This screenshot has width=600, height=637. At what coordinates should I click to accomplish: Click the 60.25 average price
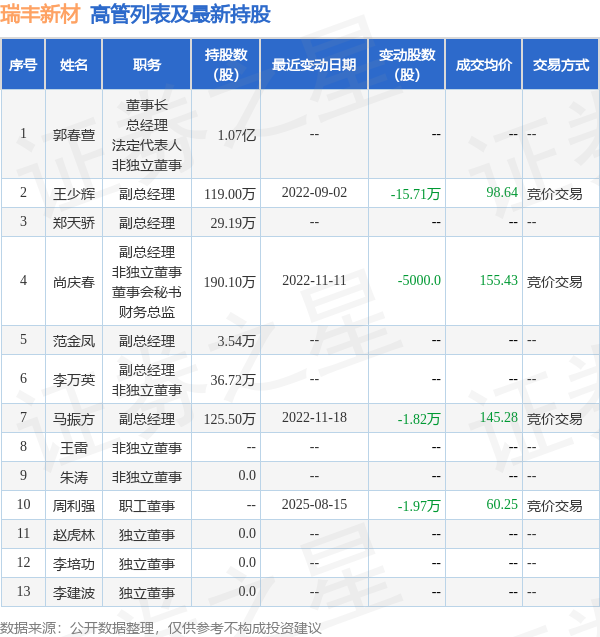pyautogui.click(x=502, y=505)
